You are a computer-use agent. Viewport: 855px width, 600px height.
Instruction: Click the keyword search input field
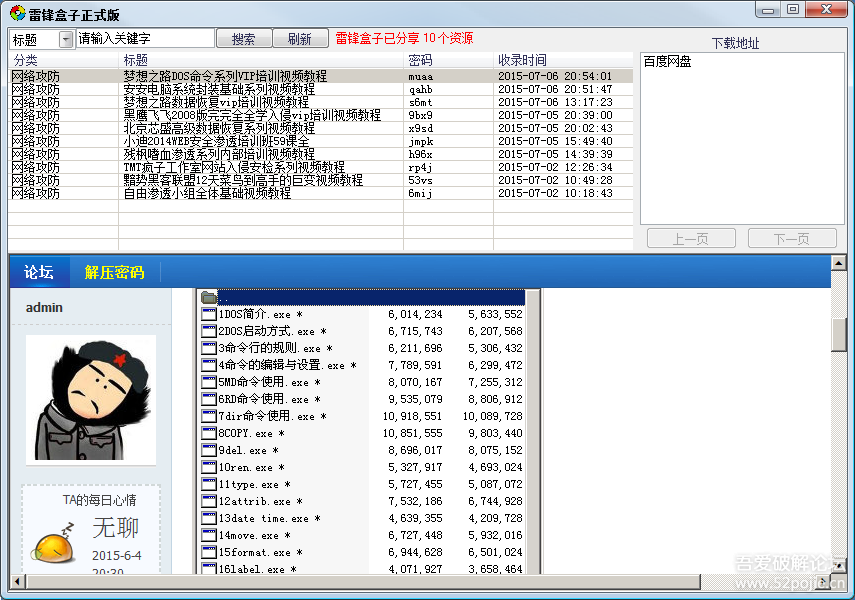coord(144,39)
